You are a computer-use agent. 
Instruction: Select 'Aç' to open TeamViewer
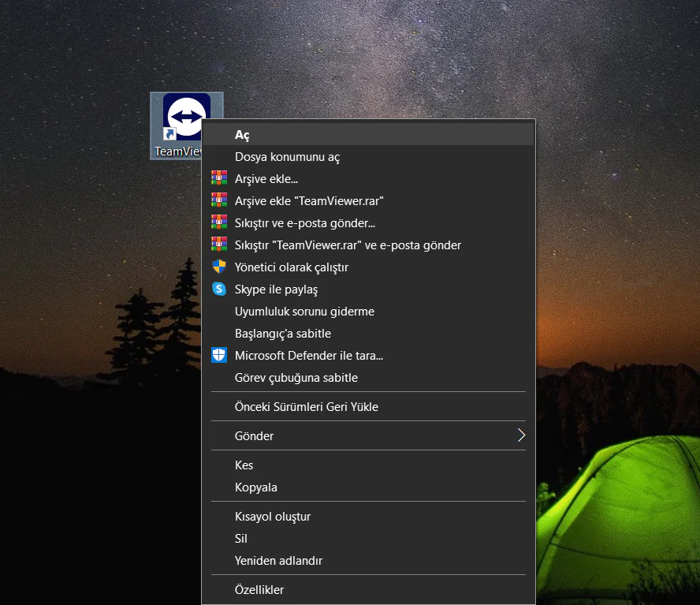click(242, 135)
